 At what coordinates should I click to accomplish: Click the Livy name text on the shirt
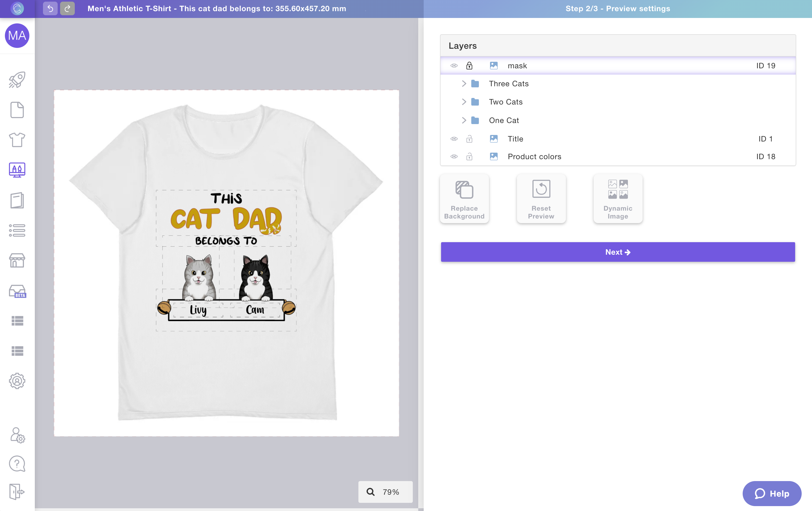pos(198,310)
